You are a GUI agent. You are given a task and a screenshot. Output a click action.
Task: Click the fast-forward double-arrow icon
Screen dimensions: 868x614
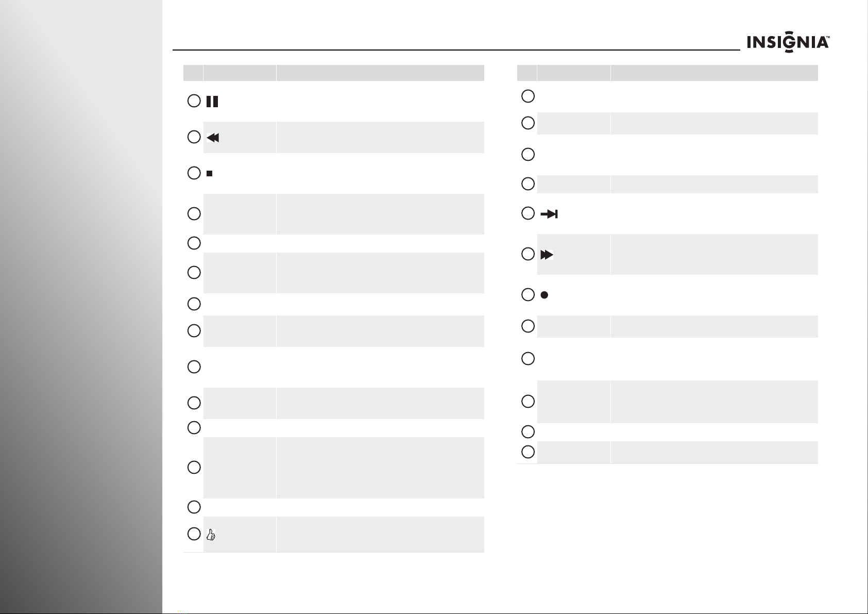tap(547, 255)
